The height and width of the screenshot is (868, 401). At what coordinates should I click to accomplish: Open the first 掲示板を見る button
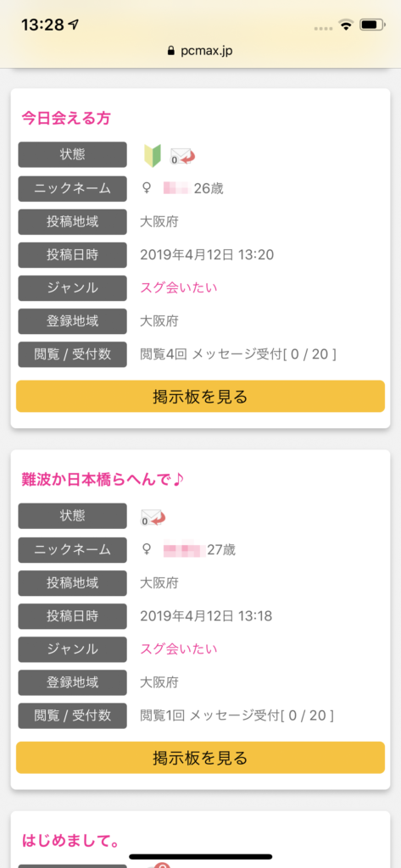pyautogui.click(x=200, y=397)
